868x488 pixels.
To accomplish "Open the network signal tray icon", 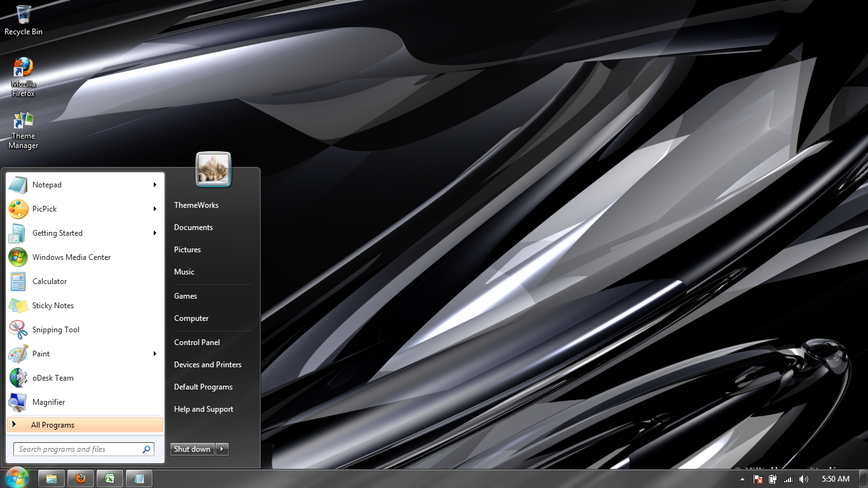I will (x=789, y=479).
